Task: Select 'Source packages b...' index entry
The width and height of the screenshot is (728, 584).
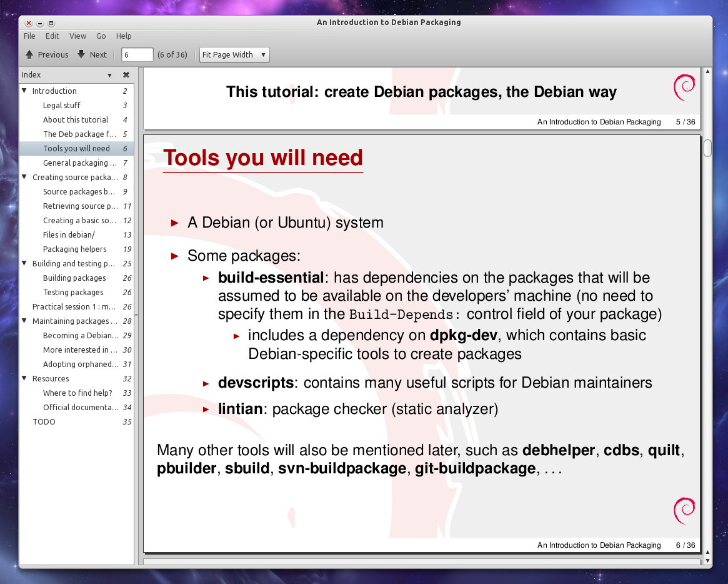Action: pos(77,192)
